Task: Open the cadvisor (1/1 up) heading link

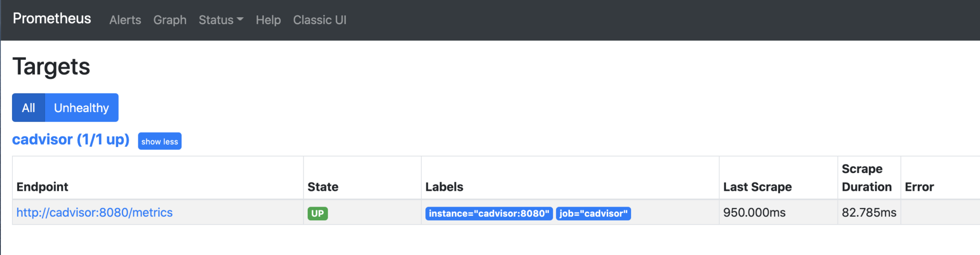Action: coord(71,139)
